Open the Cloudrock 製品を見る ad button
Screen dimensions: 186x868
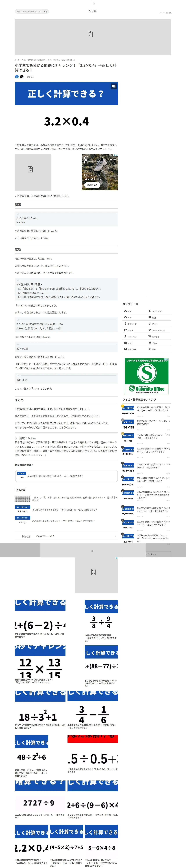(92, 185)
